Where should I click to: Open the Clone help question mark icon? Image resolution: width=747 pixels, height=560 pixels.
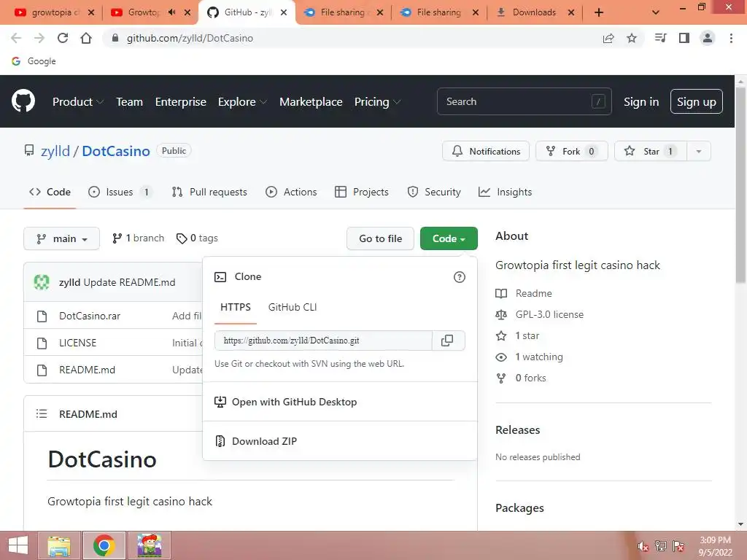(x=460, y=277)
